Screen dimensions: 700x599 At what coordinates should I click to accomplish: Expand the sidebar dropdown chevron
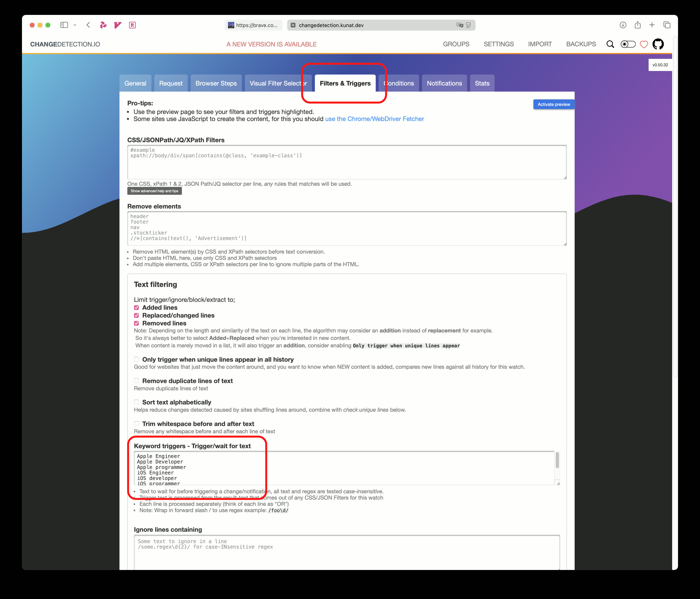pyautogui.click(x=75, y=25)
